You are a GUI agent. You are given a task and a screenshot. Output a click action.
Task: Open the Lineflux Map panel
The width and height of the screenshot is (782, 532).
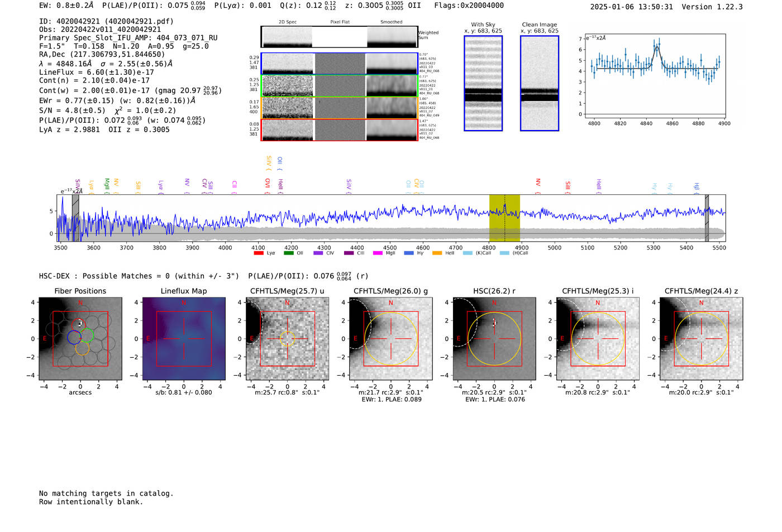[184, 339]
